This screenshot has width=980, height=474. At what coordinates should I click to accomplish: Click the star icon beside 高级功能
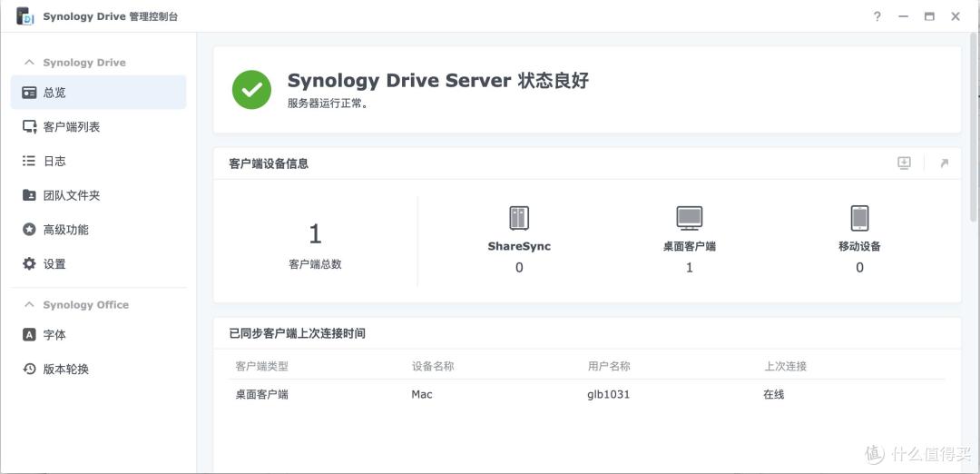29,230
